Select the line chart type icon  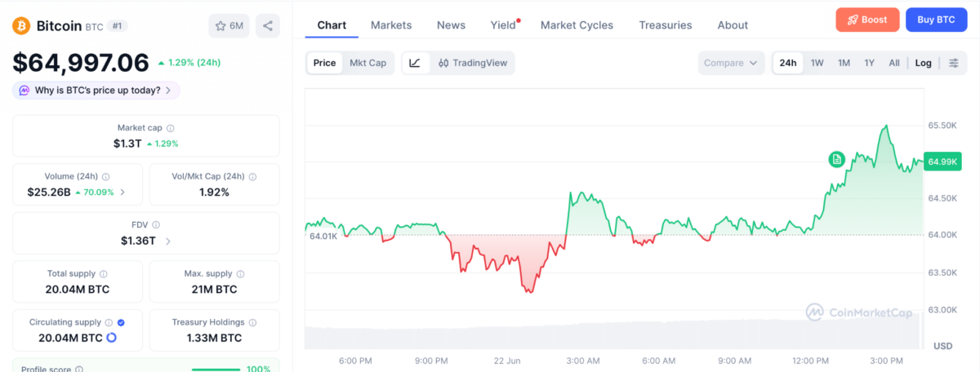(x=415, y=63)
